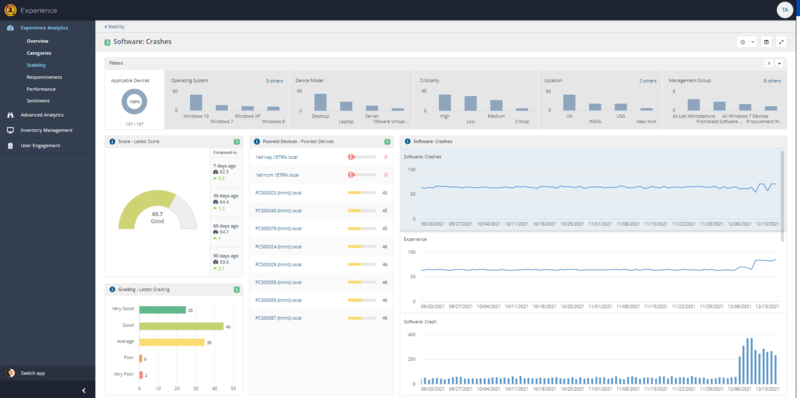Screen dimensions: 800x398
Task: Open device PCS00023 link
Action: (x=278, y=193)
